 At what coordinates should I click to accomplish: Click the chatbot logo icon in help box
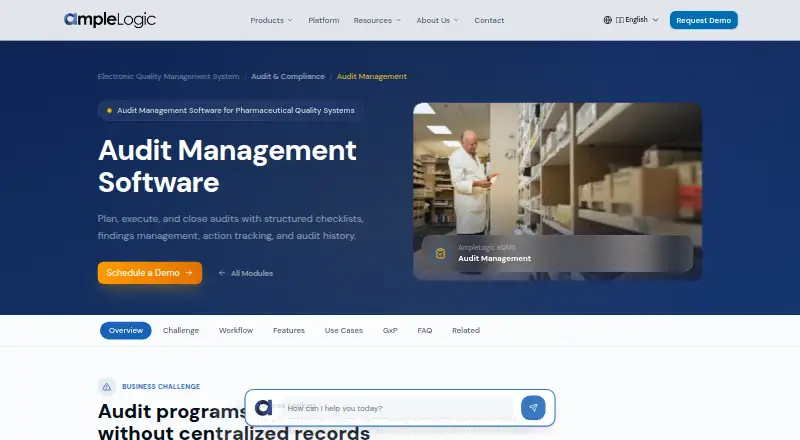click(263, 407)
